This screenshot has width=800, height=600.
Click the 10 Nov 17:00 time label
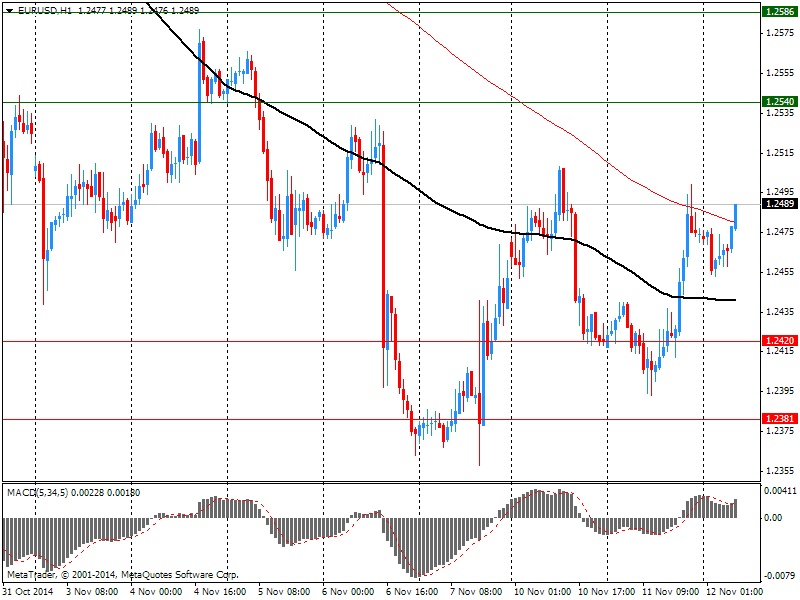tap(607, 591)
